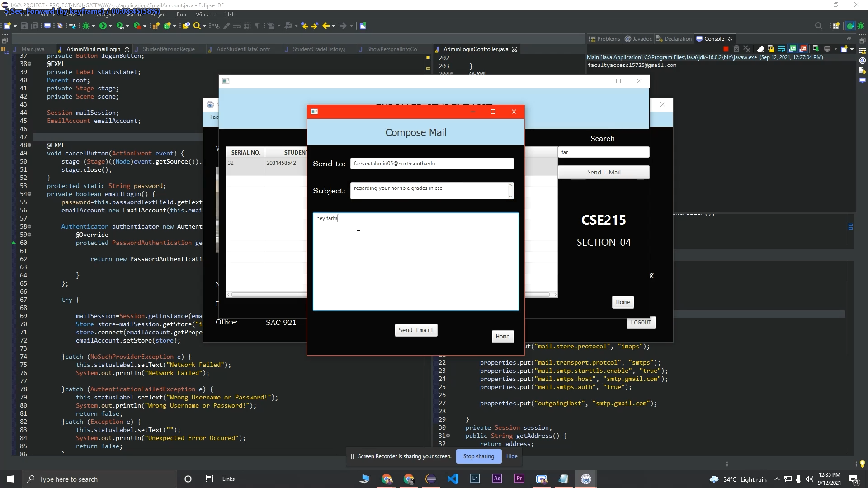Show hidden icons in the system tray
The image size is (868, 488).
click(x=777, y=479)
